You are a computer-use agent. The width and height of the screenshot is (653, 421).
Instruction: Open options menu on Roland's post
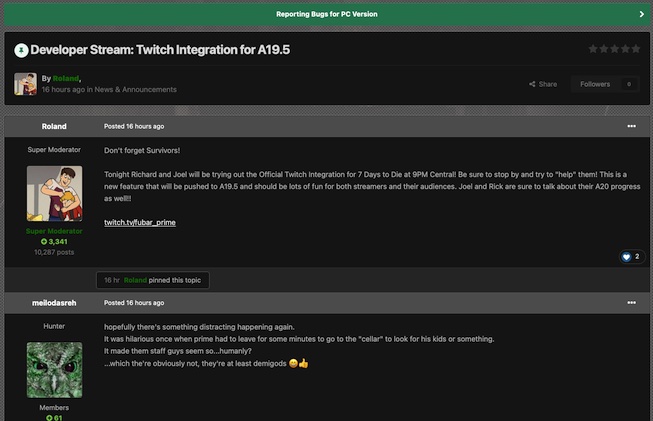pos(631,126)
